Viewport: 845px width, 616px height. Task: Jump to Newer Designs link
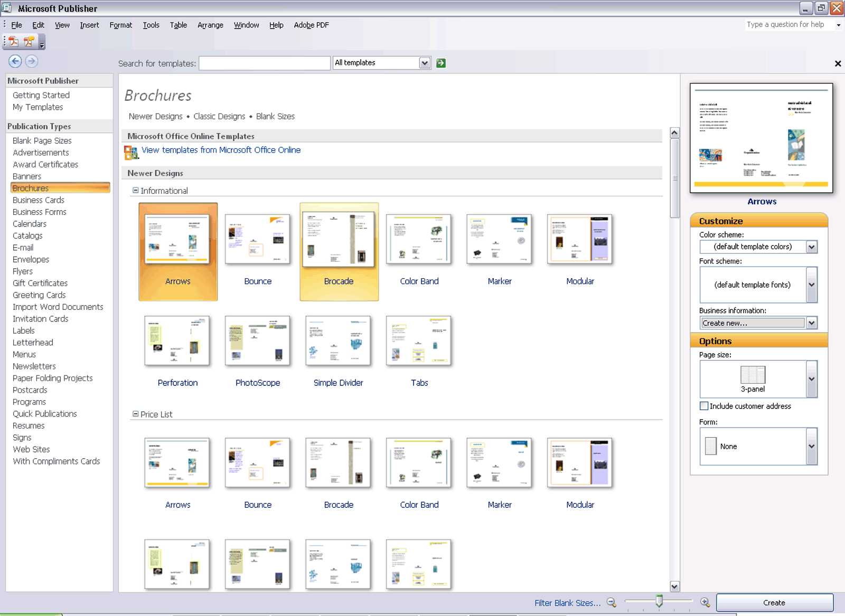pos(155,116)
